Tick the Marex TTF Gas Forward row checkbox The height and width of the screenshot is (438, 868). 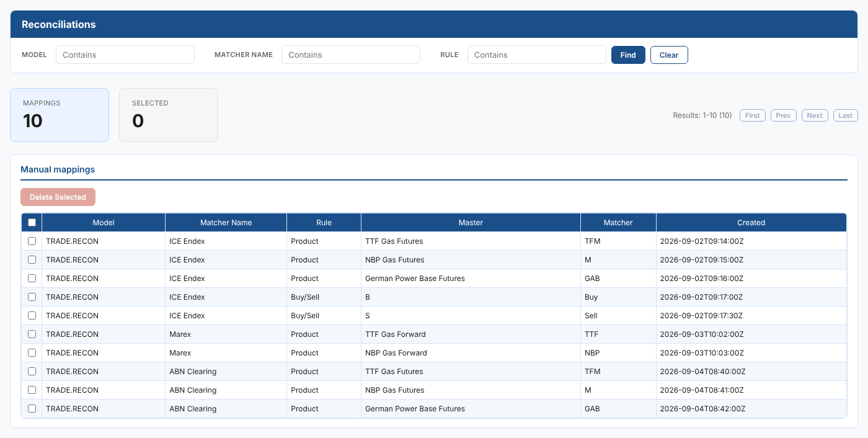(x=32, y=334)
